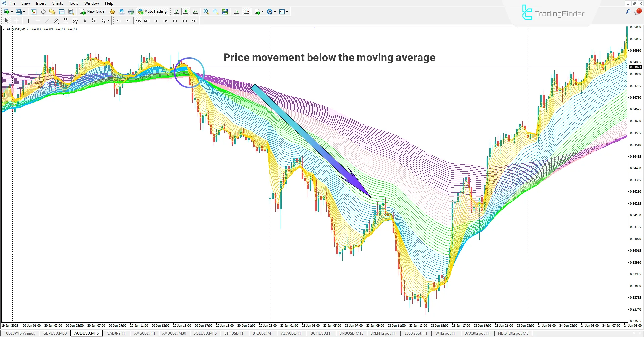Toggle AutoTrading on or off
The width and height of the screenshot is (644, 337).
153,11
